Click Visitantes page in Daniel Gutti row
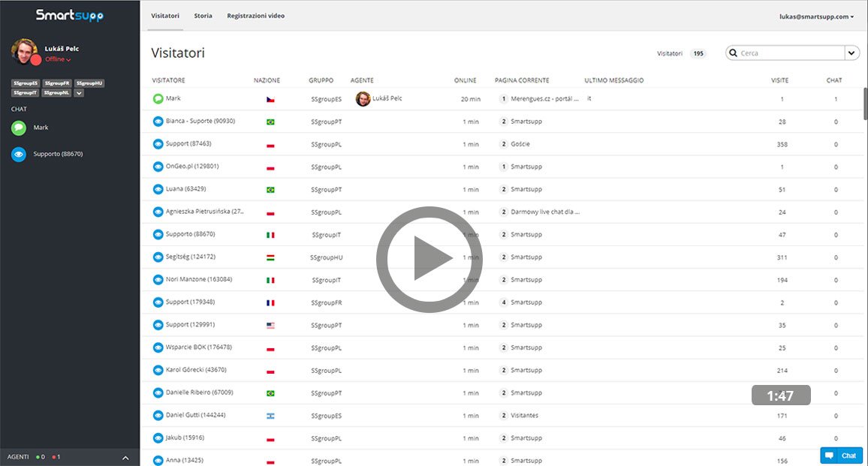Viewport: 868px width, 466px height. [524, 415]
